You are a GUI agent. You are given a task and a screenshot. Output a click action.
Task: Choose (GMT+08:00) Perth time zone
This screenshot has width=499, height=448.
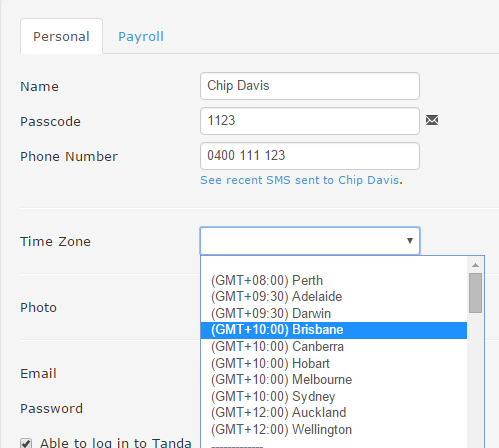point(334,280)
